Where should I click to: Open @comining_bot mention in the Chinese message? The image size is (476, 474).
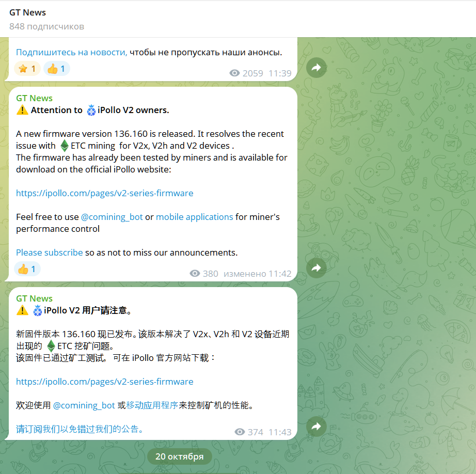tap(84, 405)
